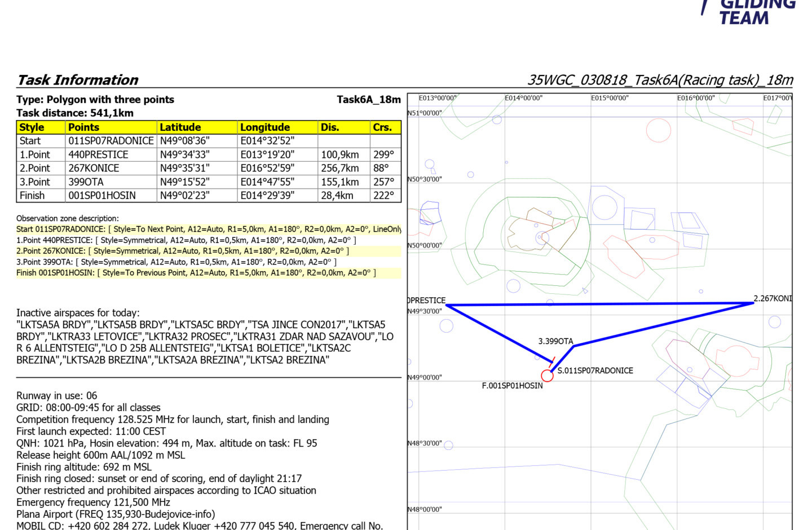The width and height of the screenshot is (812, 530).
Task: Click the 'Longitude' column header
Action: 264,127
